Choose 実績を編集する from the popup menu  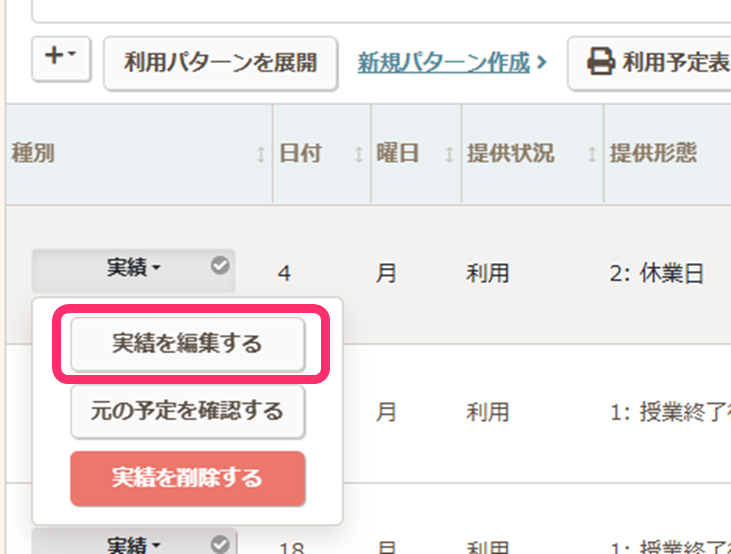[x=187, y=345]
